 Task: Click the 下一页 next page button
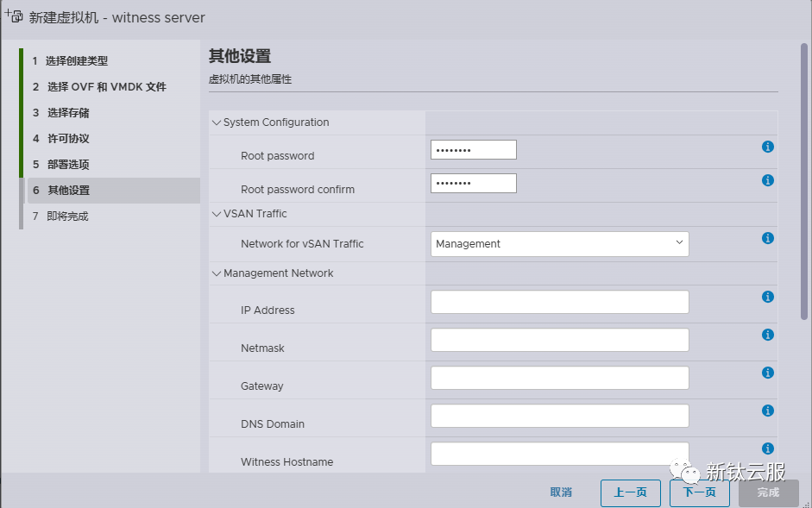pyautogui.click(x=699, y=493)
